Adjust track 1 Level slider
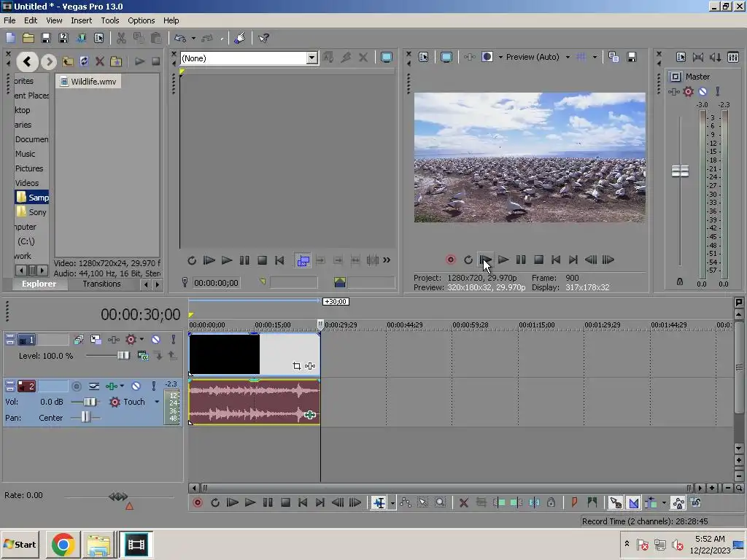The height and width of the screenshot is (560, 747). pos(123,355)
